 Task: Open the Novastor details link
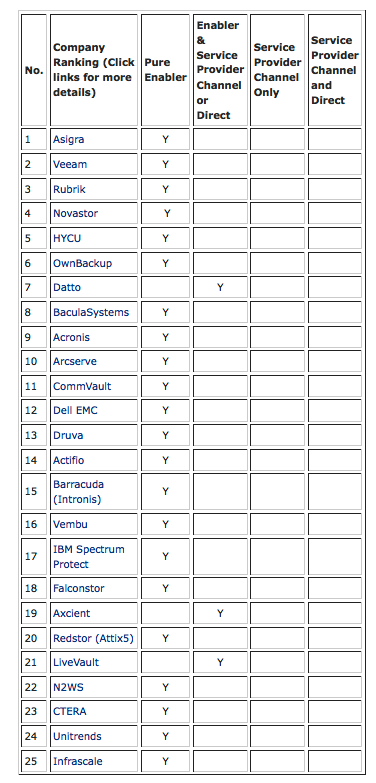[75, 213]
